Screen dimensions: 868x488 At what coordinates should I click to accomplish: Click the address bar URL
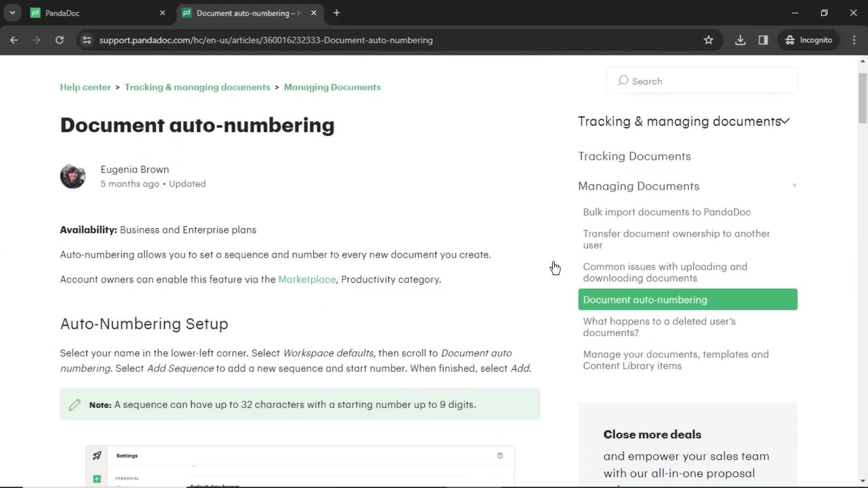tap(266, 40)
